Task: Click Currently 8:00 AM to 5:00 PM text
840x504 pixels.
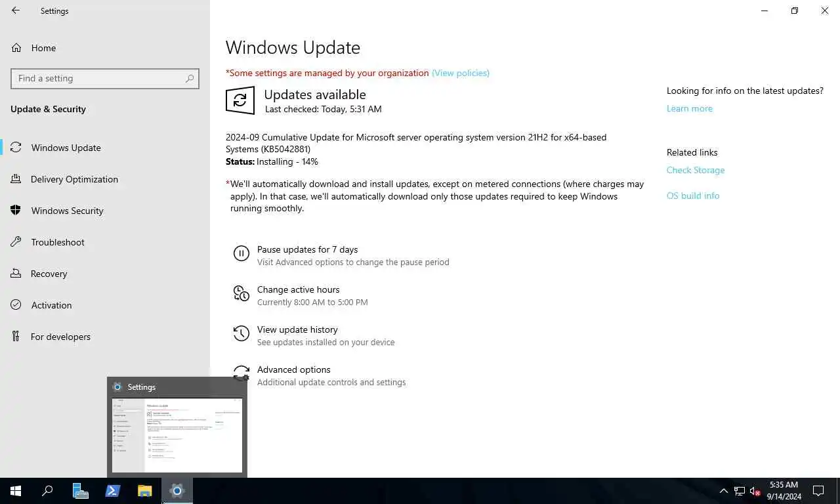Action: tap(312, 303)
